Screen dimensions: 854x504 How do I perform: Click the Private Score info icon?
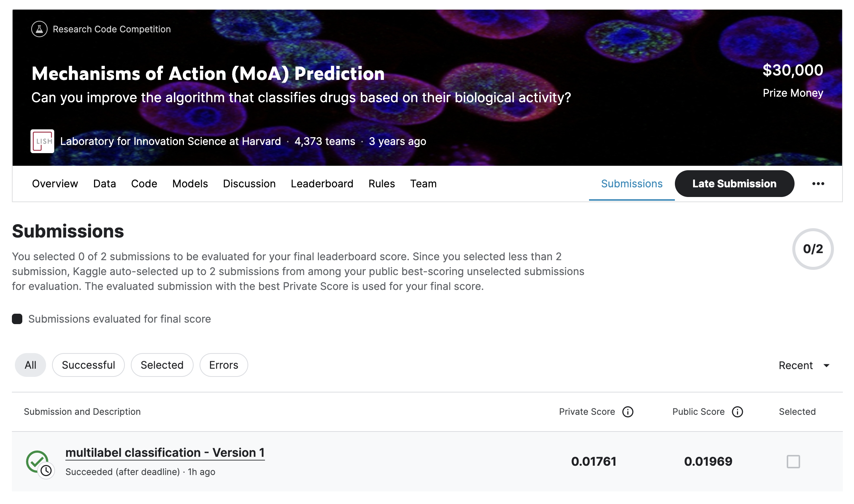(x=628, y=412)
